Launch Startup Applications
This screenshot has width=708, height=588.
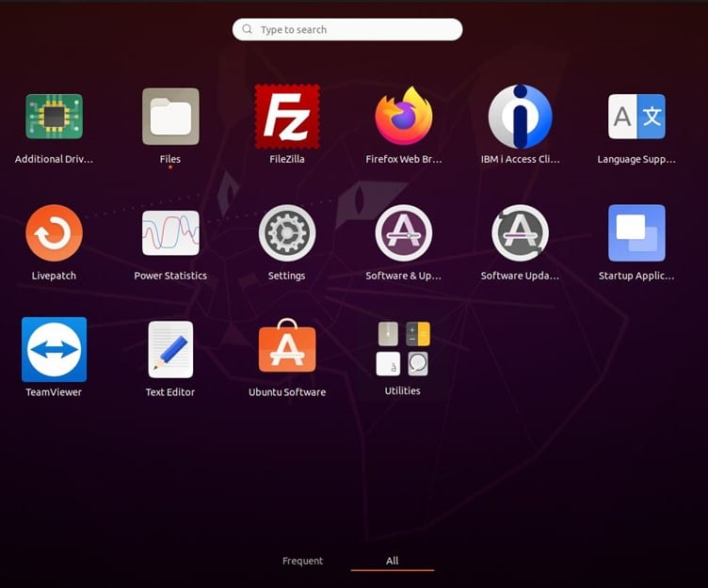coord(636,233)
